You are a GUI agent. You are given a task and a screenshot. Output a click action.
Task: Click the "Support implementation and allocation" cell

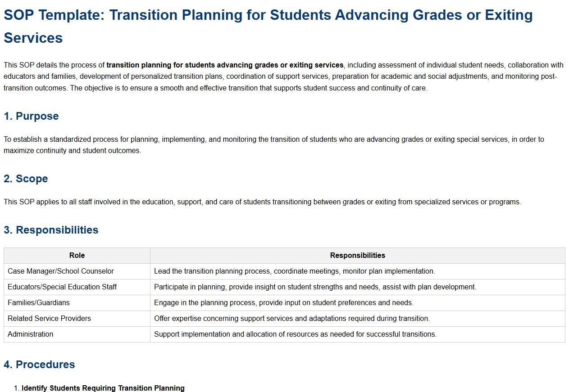(x=295, y=334)
